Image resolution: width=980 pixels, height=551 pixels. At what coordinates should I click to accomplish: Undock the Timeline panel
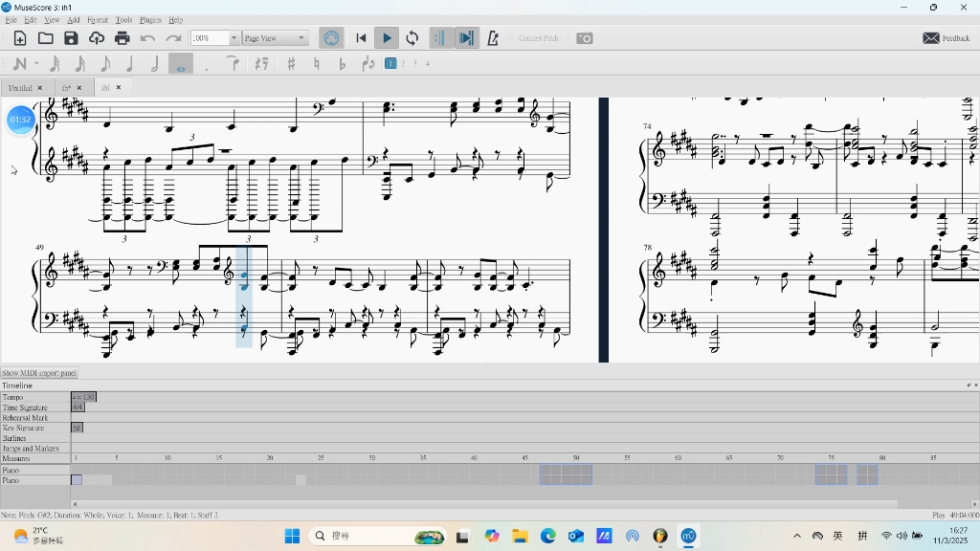point(969,386)
